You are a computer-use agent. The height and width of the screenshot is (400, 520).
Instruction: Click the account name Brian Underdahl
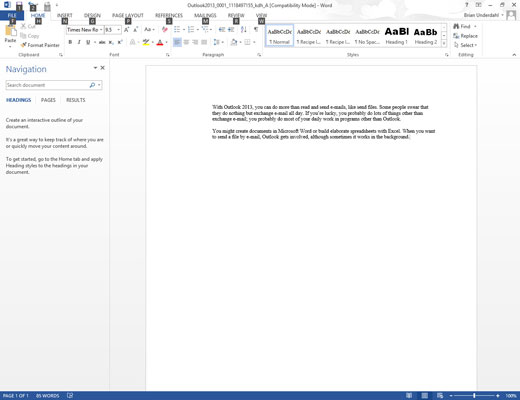pos(481,15)
